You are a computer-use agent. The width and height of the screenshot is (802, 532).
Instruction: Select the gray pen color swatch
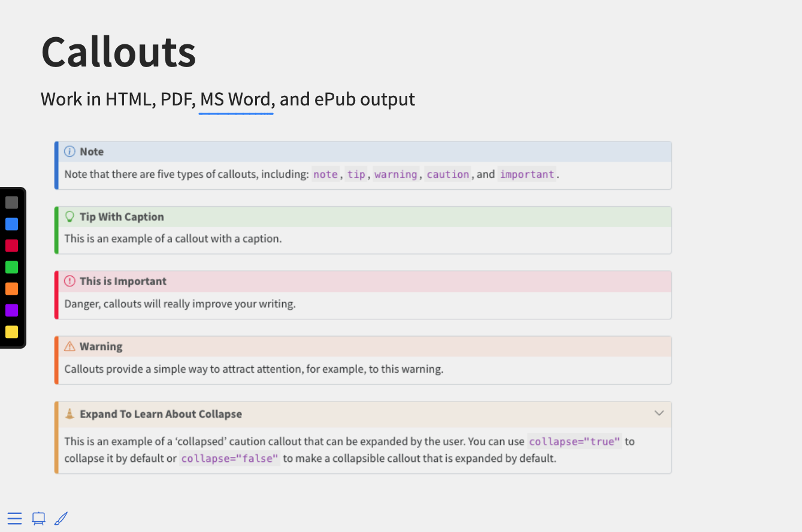[x=12, y=202]
